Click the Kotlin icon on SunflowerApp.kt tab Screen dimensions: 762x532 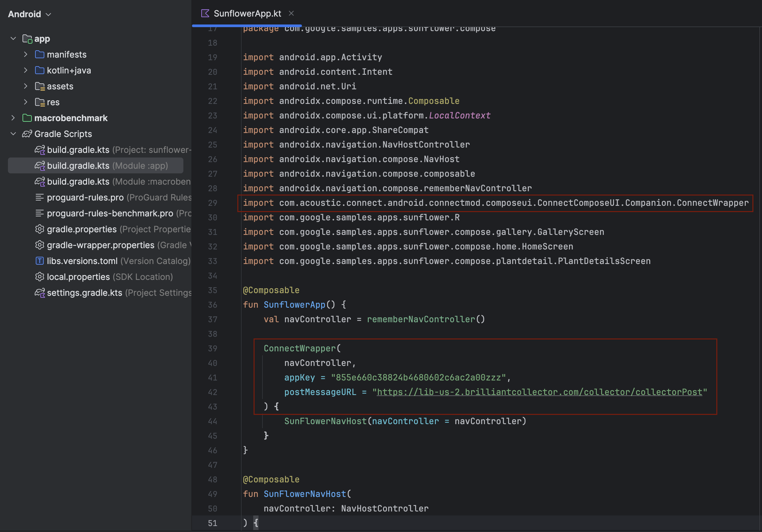205,13
